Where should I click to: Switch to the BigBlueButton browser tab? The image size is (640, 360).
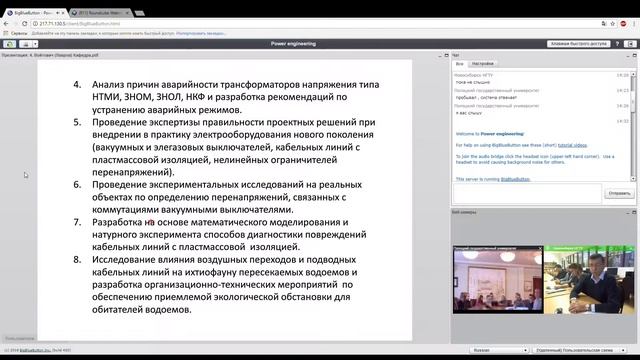pyautogui.click(x=34, y=13)
